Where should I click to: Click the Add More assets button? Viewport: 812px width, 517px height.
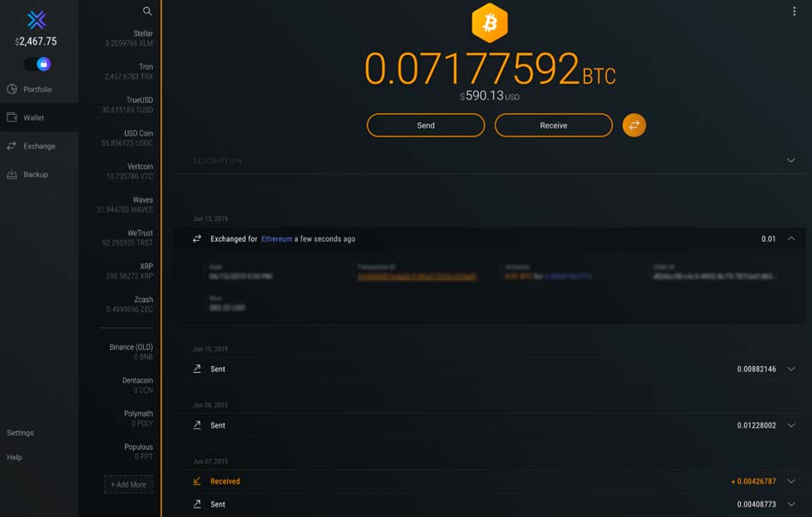[129, 484]
